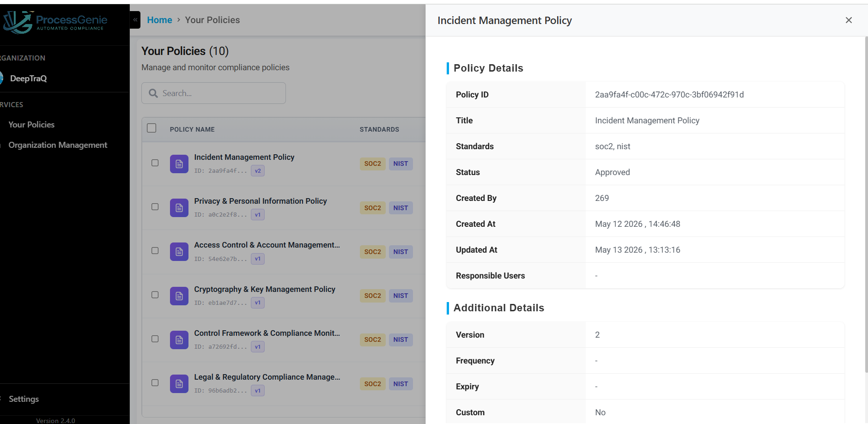Open Privacy & Personal Information Policy title
Image resolution: width=868 pixels, height=424 pixels.
[x=261, y=201]
